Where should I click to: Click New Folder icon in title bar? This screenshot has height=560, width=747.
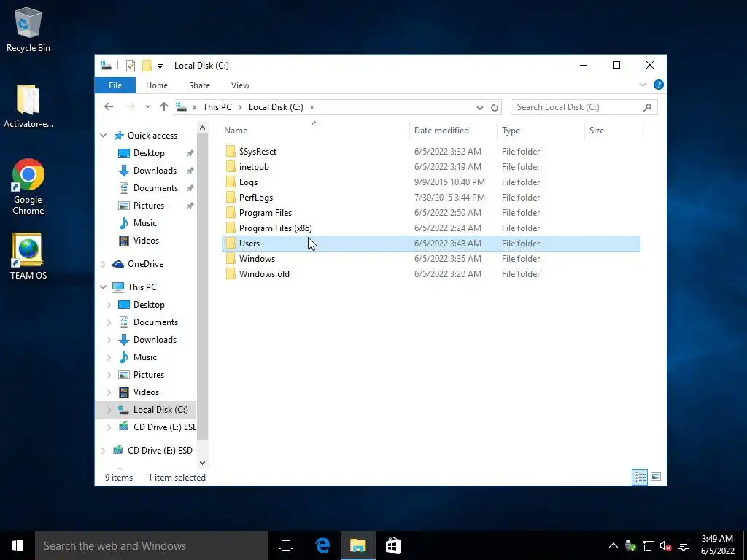(147, 66)
